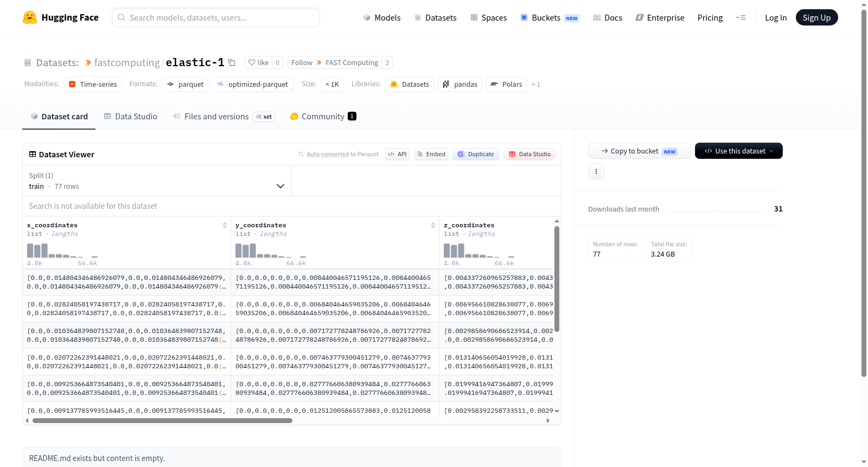Image resolution: width=868 pixels, height=467 pixels.
Task: Go to the Pricing page
Action: [710, 17]
